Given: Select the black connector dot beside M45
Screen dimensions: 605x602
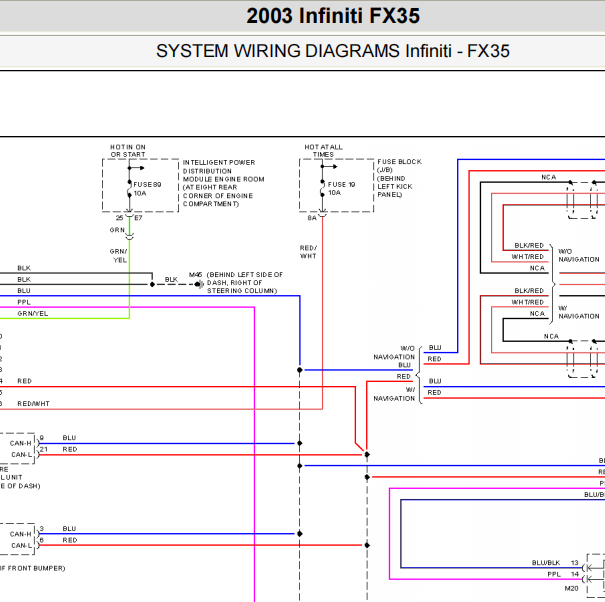Looking at the screenshot, I should click(x=199, y=284).
